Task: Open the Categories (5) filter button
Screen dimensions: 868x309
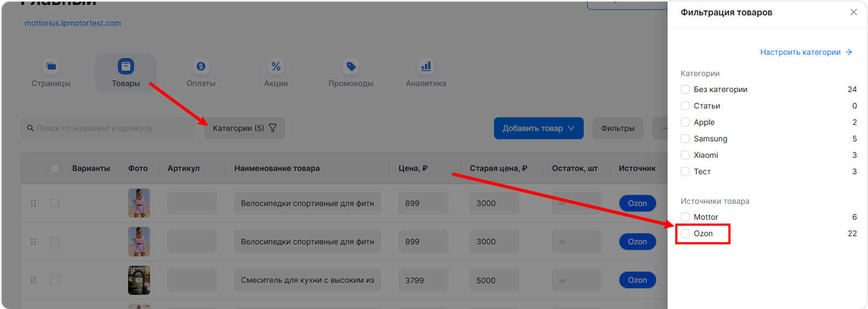Action: pyautogui.click(x=244, y=128)
